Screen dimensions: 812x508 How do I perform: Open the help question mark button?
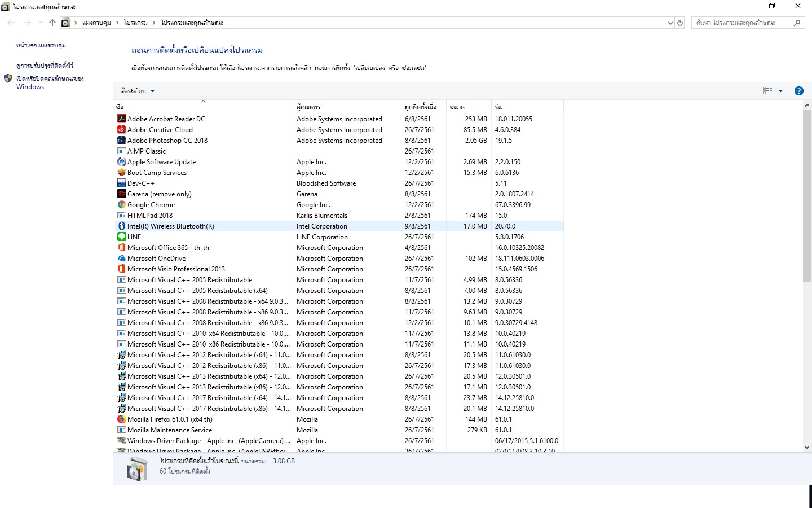(798, 91)
